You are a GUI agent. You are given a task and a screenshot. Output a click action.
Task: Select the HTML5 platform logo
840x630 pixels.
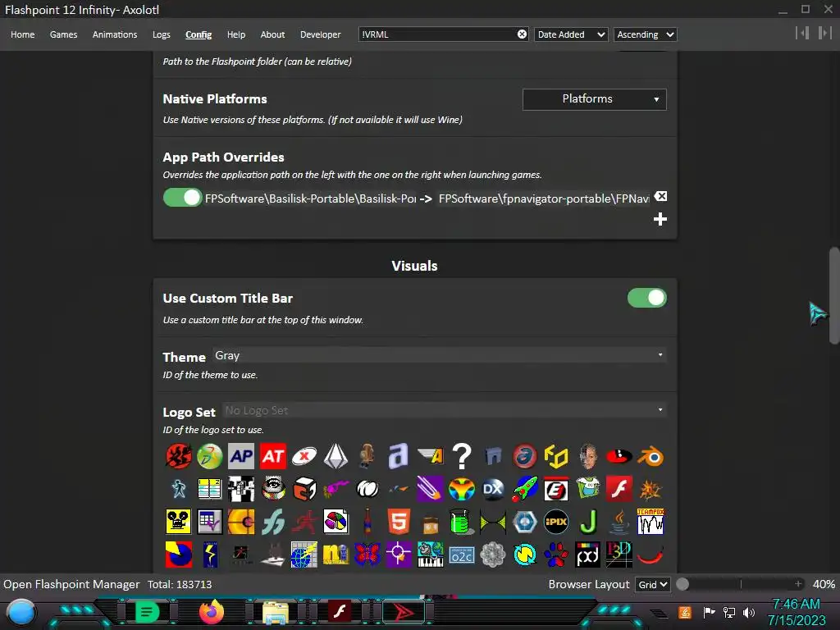pos(399,521)
